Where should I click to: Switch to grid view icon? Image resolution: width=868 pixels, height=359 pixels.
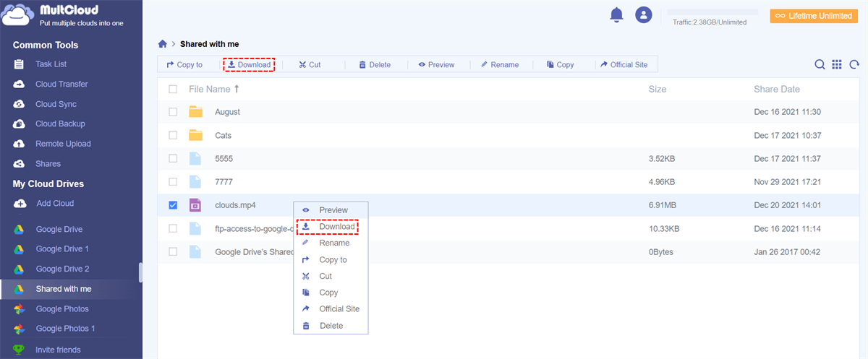(x=837, y=64)
